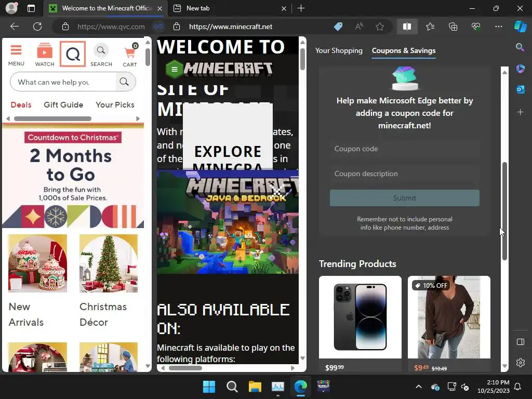Viewport: 532px width, 399px height.
Task: Click the Minecraft pane horizontal scrollbar thumb
Action: 185,368
